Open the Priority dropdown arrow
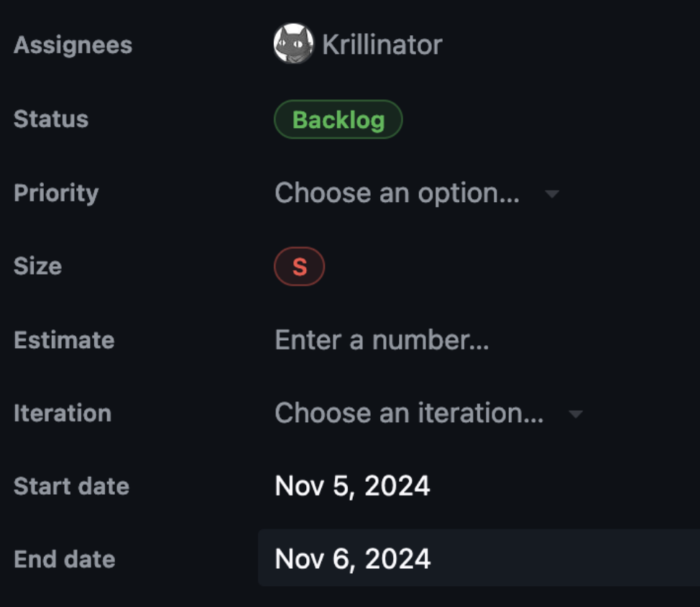Screen dimensions: 700x607 (x=551, y=193)
